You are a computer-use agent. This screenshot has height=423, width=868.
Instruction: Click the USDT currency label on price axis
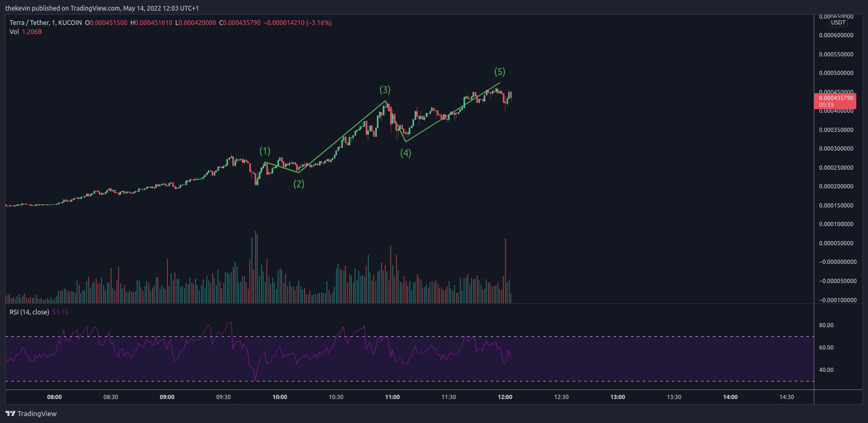pos(838,22)
